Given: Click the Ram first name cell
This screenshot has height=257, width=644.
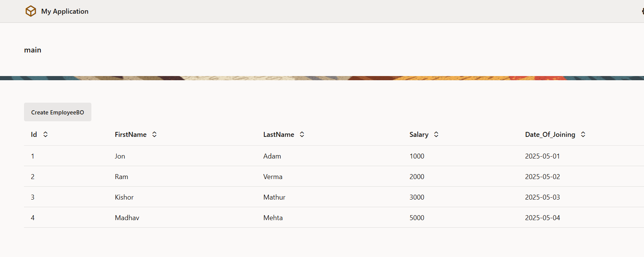Looking at the screenshot, I should coord(121,177).
